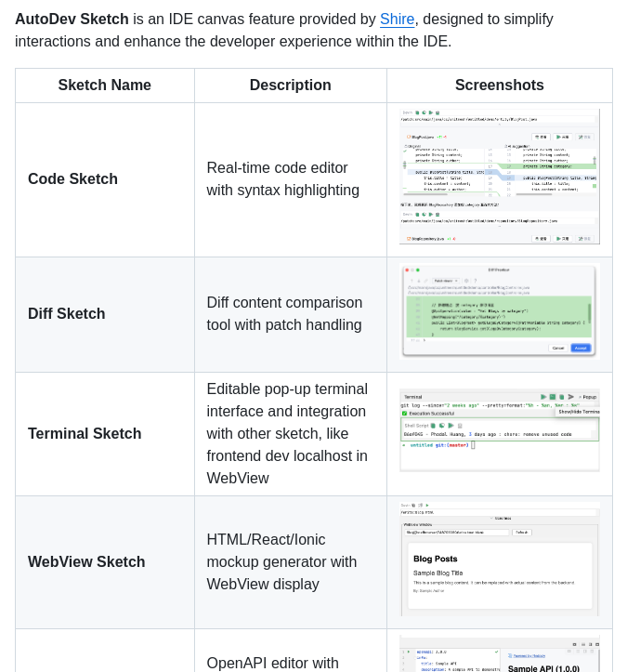Click the settings gear icon in Diff Preview
Image resolution: width=627 pixels, height=672 pixels.
click(466, 281)
